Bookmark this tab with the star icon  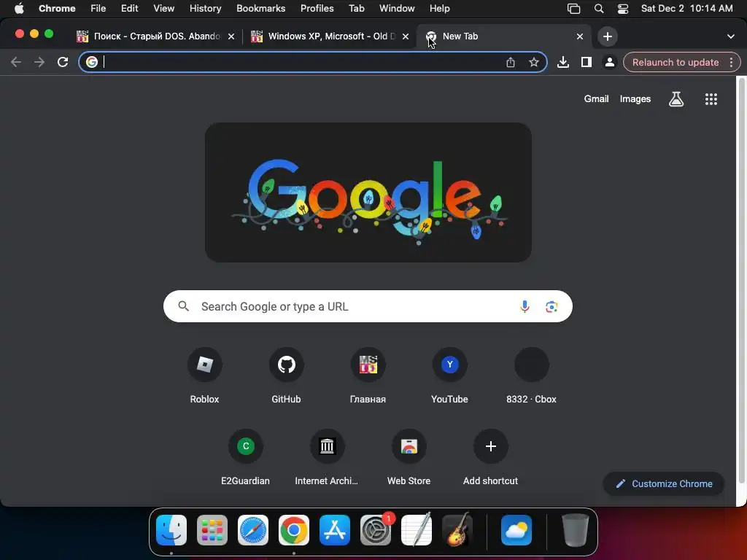(x=533, y=63)
